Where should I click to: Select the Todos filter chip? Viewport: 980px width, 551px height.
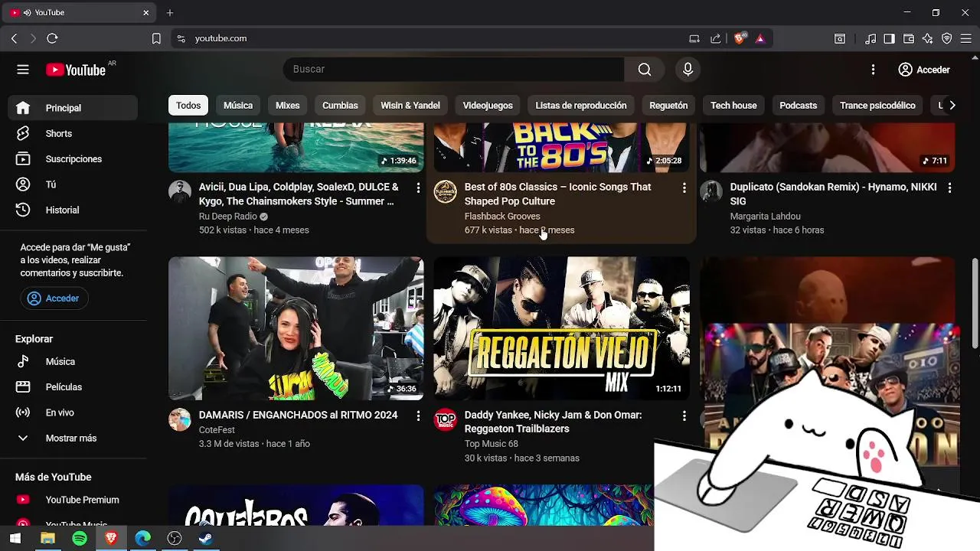point(188,106)
